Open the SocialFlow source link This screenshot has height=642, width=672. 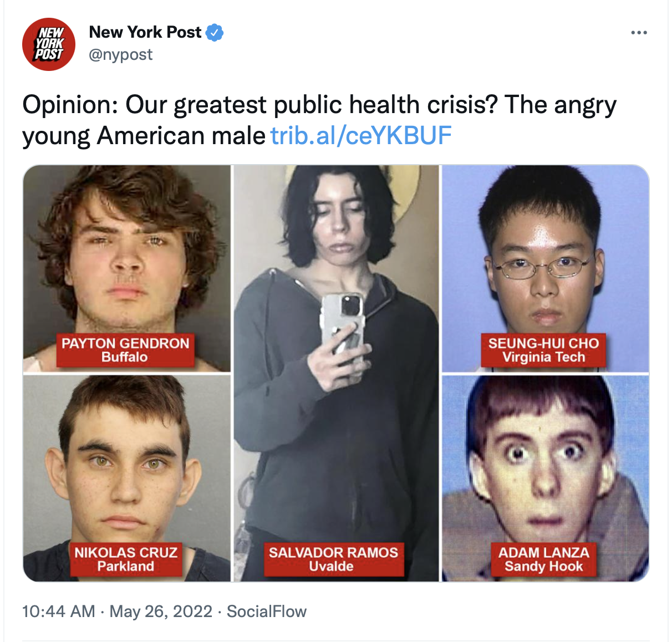point(267,612)
